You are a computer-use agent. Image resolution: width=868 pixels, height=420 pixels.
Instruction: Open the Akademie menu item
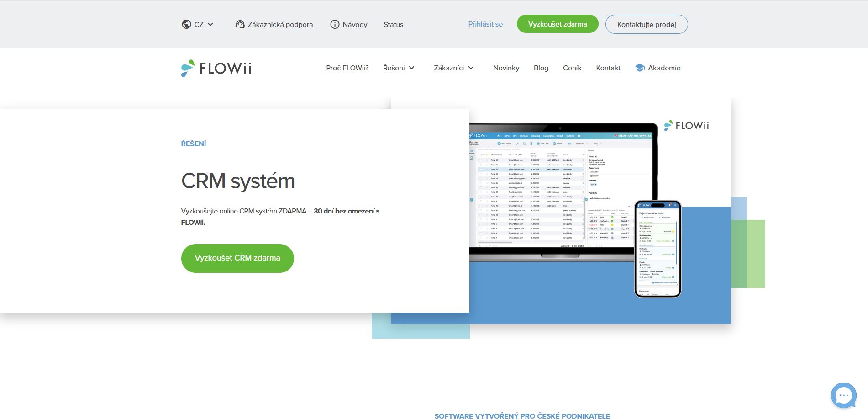[664, 68]
